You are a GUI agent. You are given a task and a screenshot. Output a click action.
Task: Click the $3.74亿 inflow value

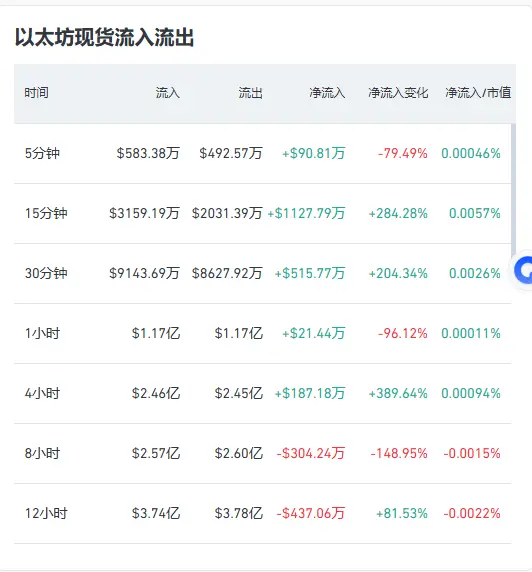pos(156,514)
